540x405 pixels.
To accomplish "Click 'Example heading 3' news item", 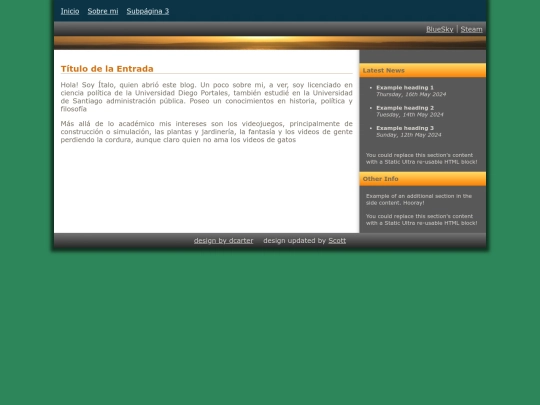I will point(405,128).
